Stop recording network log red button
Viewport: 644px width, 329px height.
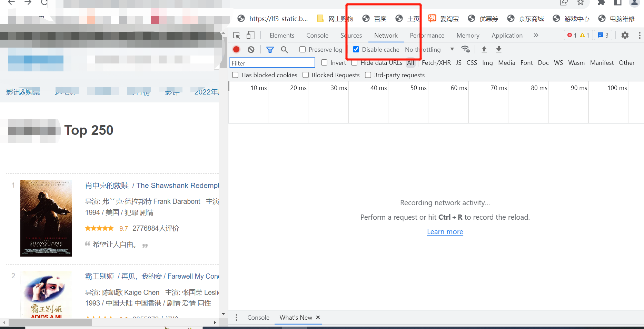tap(236, 49)
